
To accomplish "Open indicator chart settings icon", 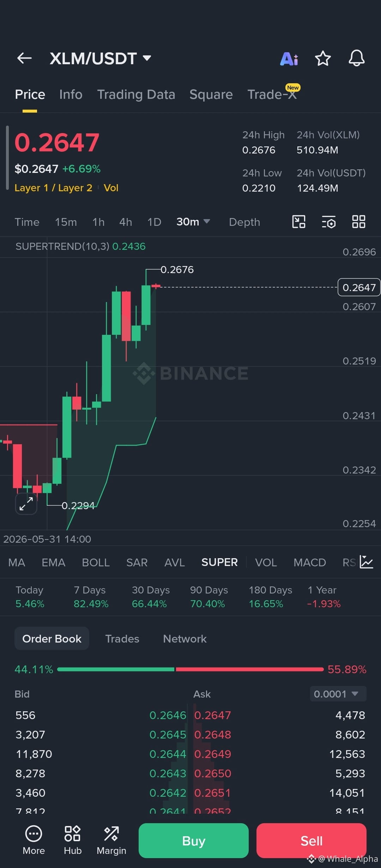I will 367,562.
